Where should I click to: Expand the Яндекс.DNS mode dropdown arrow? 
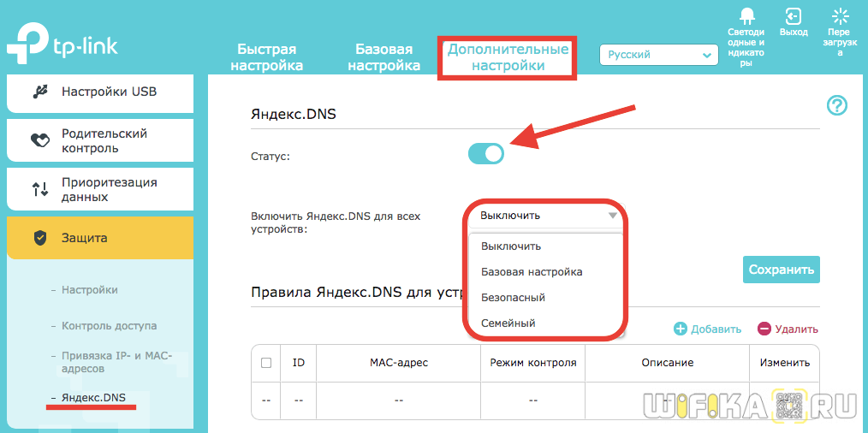pos(611,216)
